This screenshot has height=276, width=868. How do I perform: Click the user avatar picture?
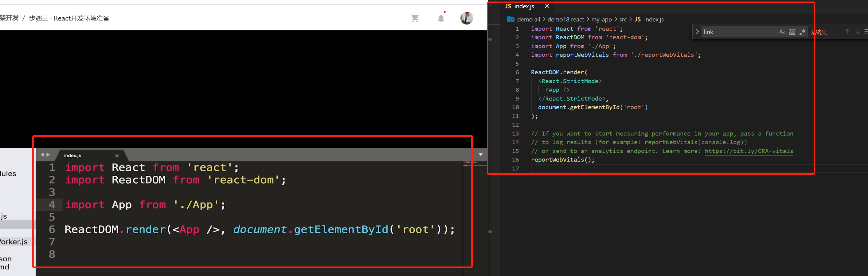(467, 18)
